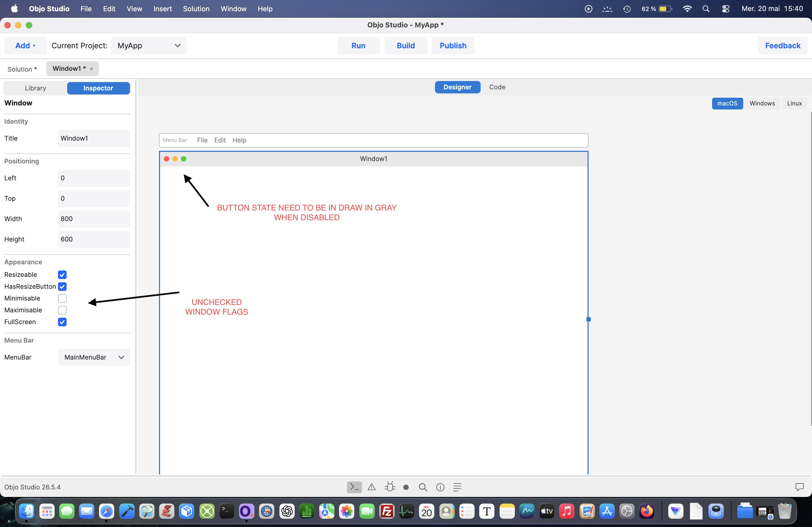Open the chat bubble icon at bottom right
This screenshot has height=527, width=812.
[799, 487]
